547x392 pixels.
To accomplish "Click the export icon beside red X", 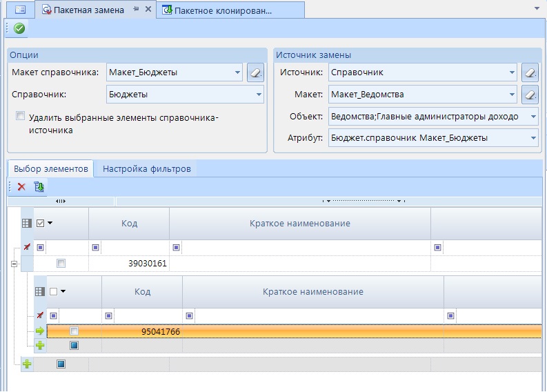I will coord(39,186).
